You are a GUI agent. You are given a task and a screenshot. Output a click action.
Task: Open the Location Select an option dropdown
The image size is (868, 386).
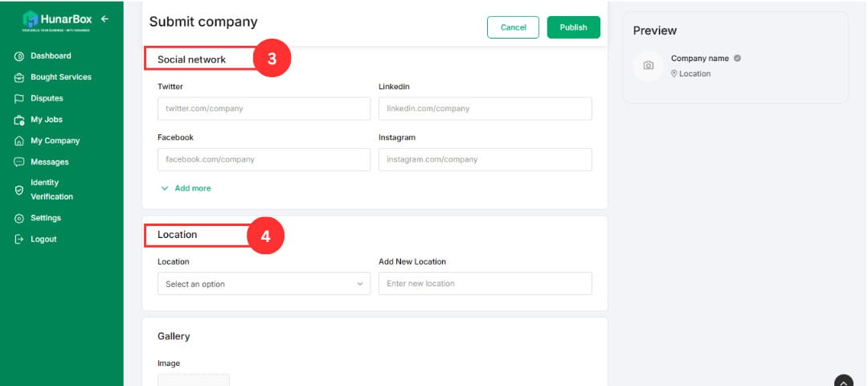(264, 284)
